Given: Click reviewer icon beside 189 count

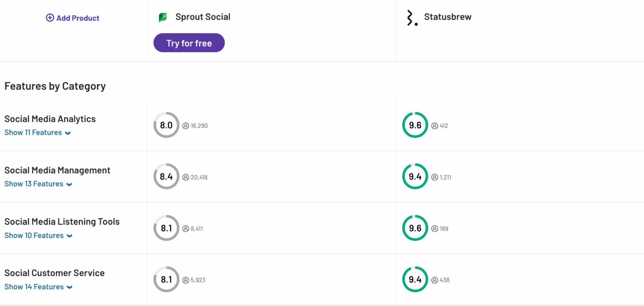Looking at the screenshot, I should 435,229.
